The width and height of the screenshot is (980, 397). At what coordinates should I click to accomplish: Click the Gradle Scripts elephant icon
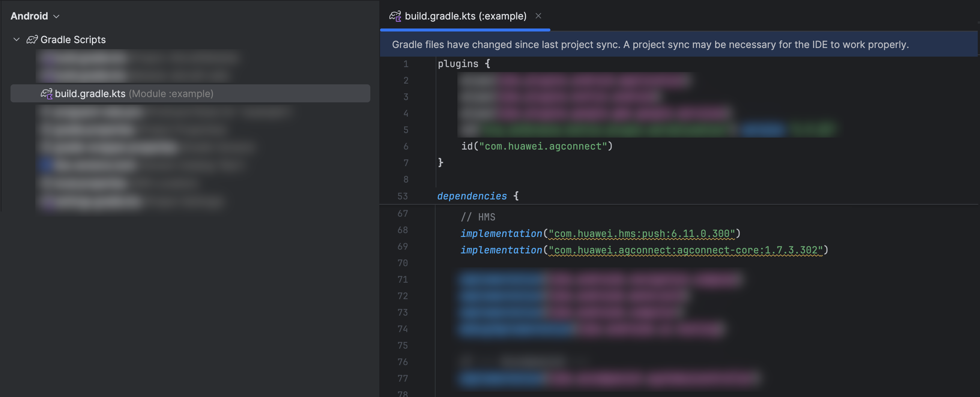(32, 39)
